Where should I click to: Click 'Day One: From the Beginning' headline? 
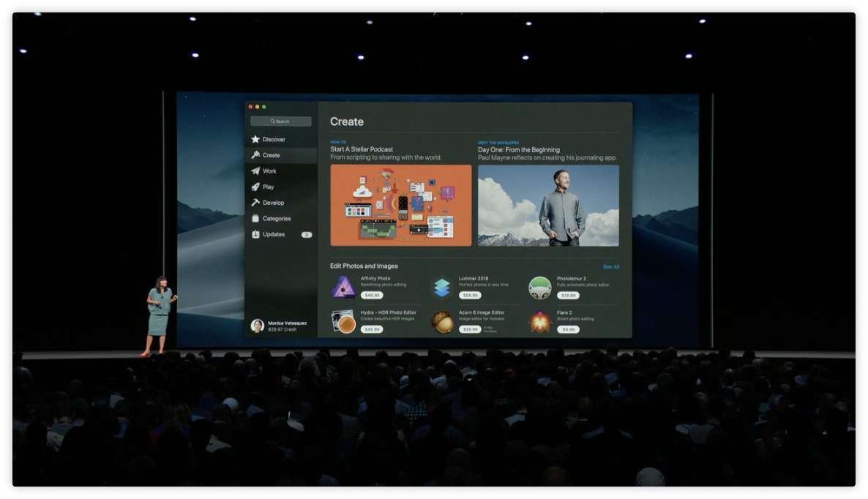point(519,150)
